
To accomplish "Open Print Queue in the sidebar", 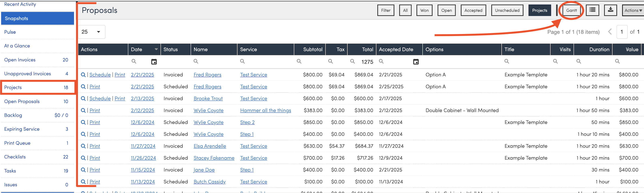I will coord(37,143).
